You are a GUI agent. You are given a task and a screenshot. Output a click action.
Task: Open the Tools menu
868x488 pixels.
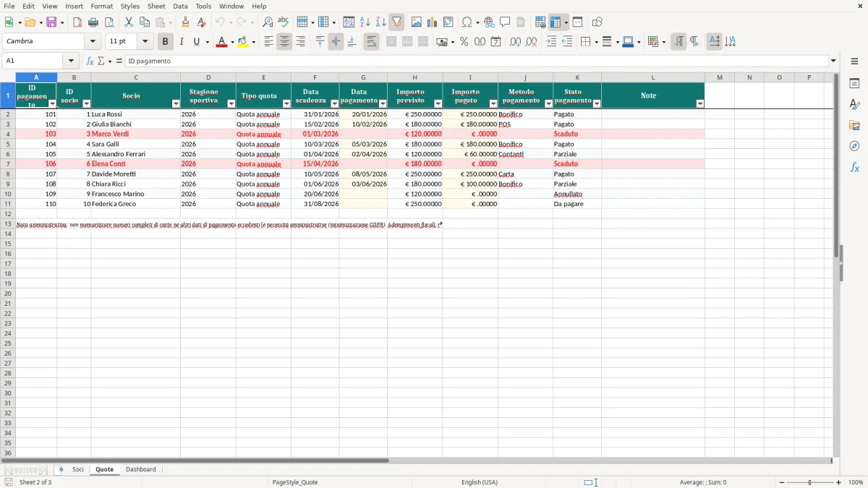point(203,6)
